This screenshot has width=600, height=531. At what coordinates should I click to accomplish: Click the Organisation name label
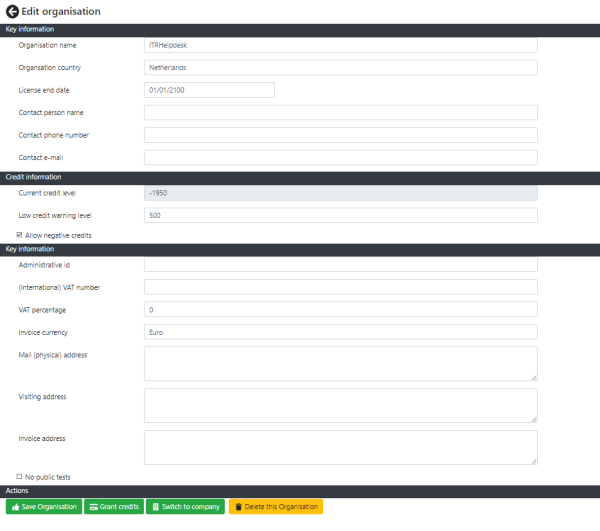tap(47, 45)
